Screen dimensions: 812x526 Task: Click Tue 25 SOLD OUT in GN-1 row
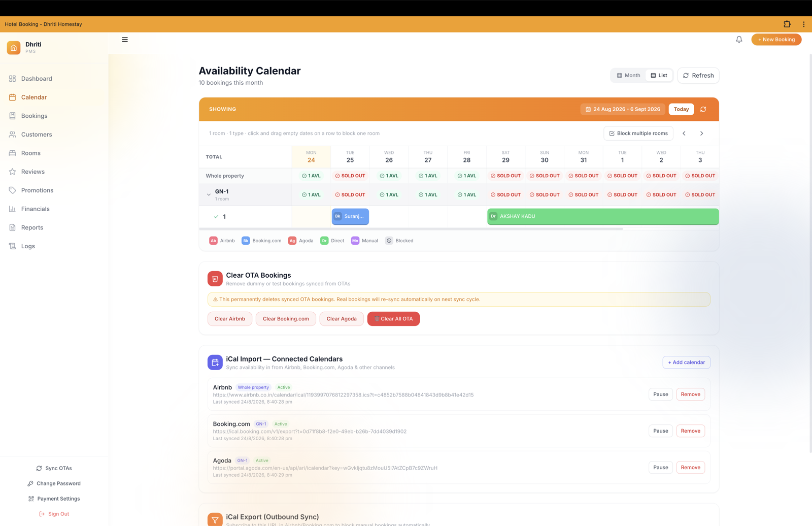(350, 195)
